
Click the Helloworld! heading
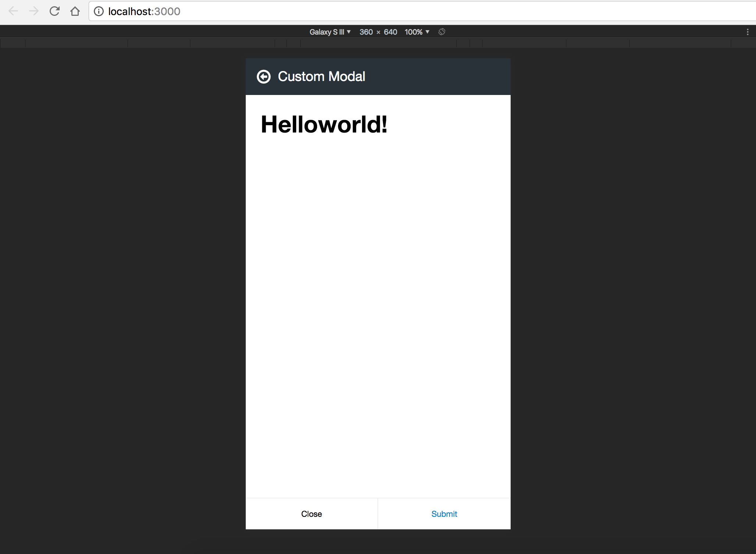(x=324, y=124)
